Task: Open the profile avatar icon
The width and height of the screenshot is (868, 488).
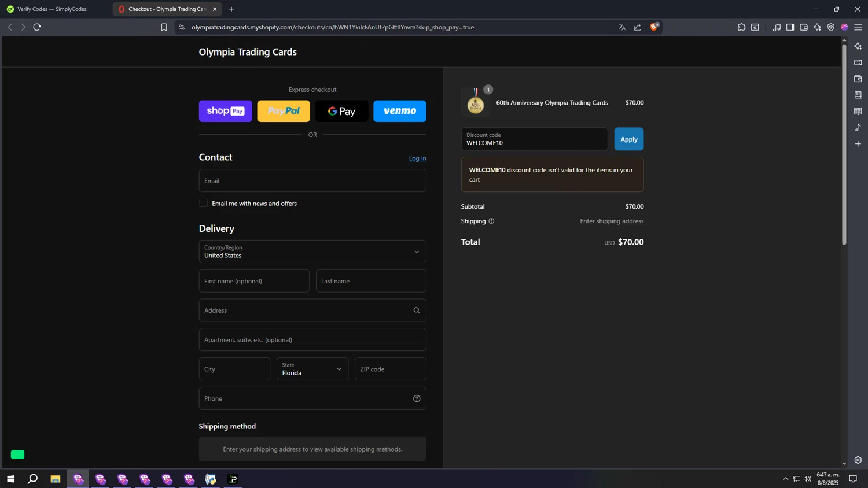Action: (x=844, y=27)
